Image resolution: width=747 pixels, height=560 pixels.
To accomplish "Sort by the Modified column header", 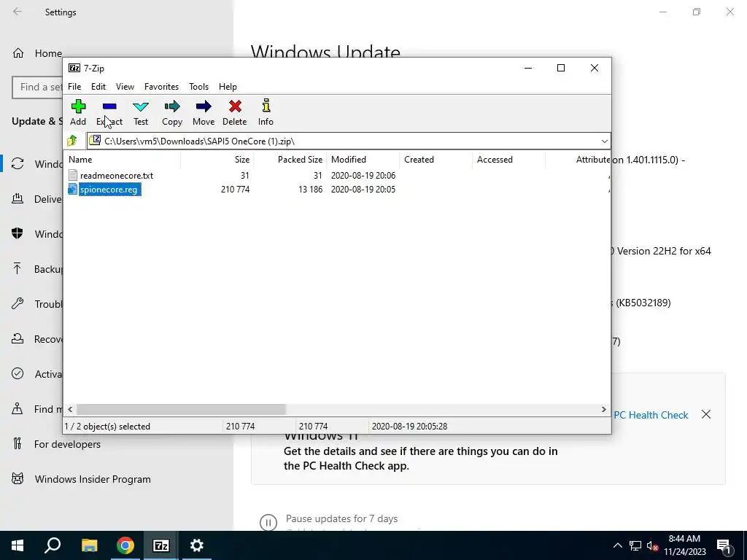I will pyautogui.click(x=363, y=160).
